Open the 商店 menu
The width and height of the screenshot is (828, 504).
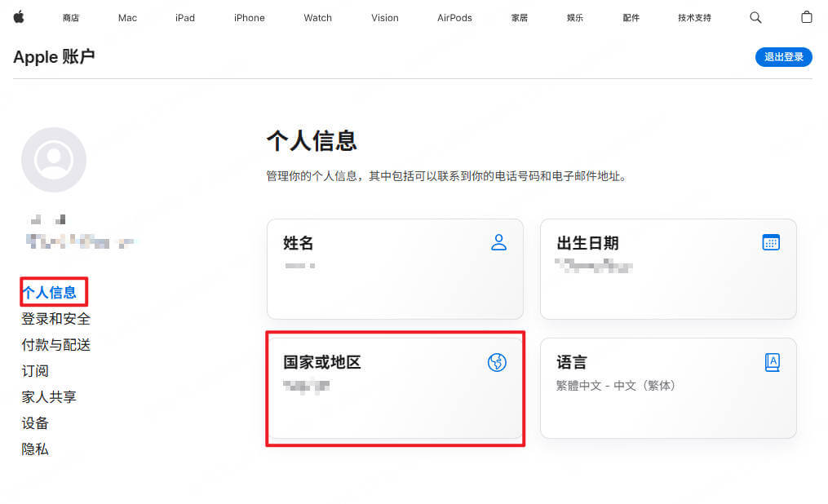[x=71, y=18]
